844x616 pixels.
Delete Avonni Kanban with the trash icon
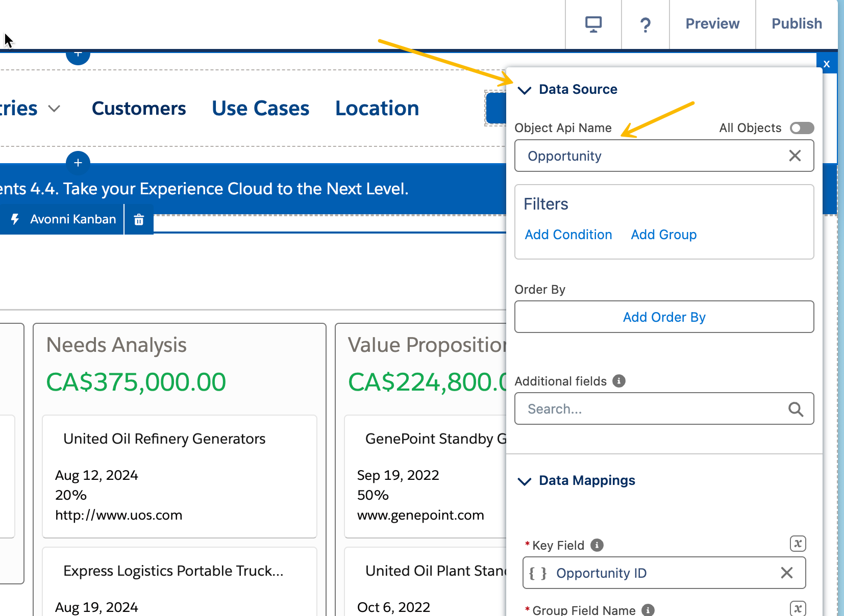point(139,219)
